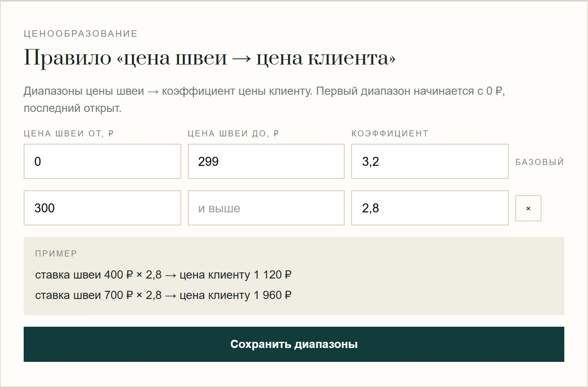This screenshot has width=588, height=388.
Task: Edit the 'Цена швеи до' field showing 299
Action: click(x=266, y=161)
